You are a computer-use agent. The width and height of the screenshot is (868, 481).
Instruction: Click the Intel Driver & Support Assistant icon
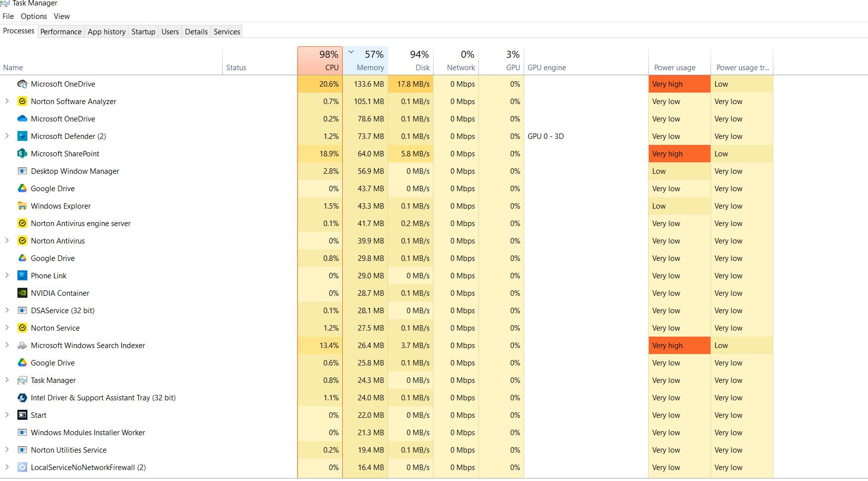coord(22,397)
